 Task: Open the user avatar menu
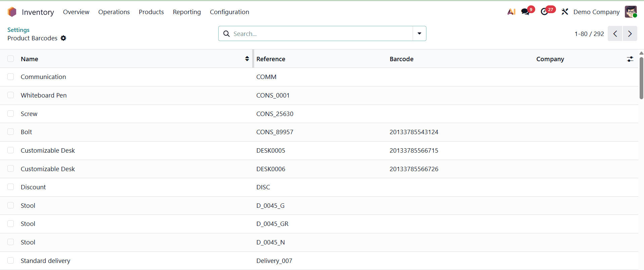coord(631,12)
